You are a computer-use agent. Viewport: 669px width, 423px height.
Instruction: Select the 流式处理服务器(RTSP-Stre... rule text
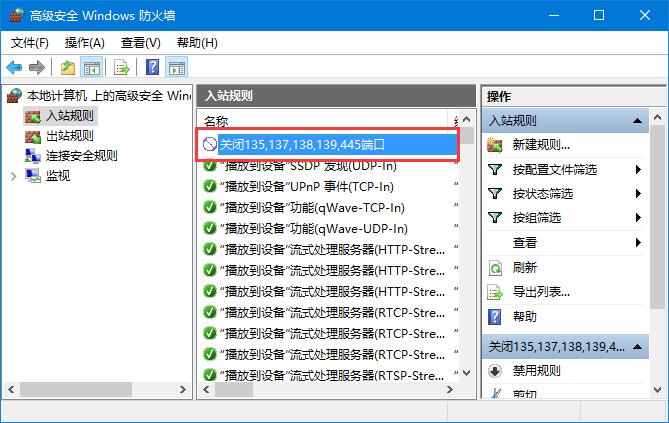coord(333,375)
